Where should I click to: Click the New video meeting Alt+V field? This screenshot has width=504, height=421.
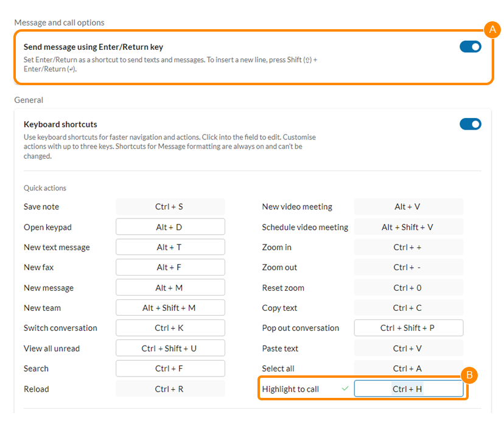click(x=408, y=206)
